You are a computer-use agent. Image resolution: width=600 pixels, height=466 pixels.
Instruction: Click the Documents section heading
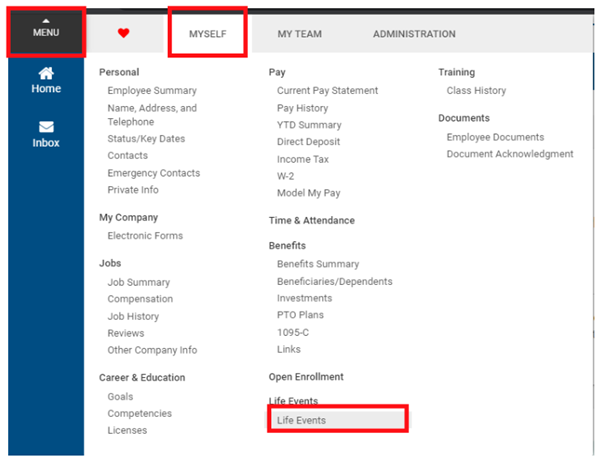tap(464, 118)
